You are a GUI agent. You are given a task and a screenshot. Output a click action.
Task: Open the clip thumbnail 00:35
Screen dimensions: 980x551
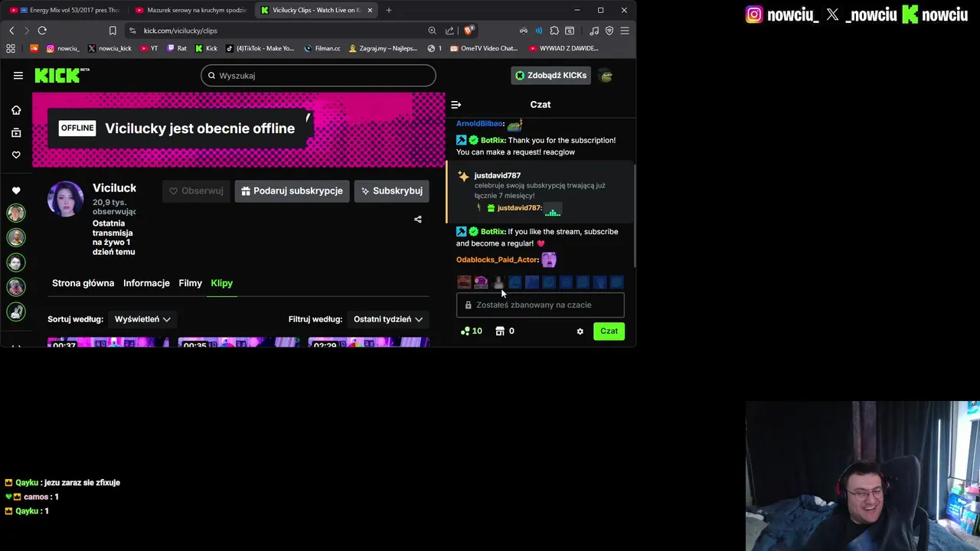239,342
